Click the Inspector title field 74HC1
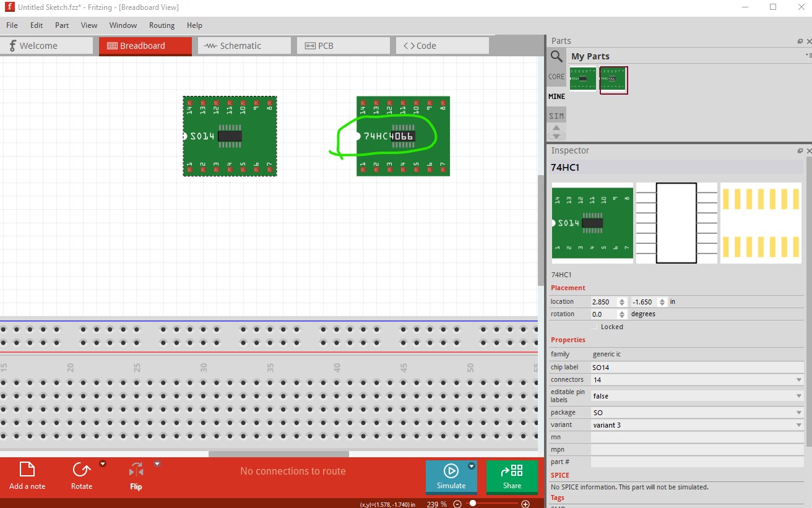The image size is (812, 508). click(676, 167)
